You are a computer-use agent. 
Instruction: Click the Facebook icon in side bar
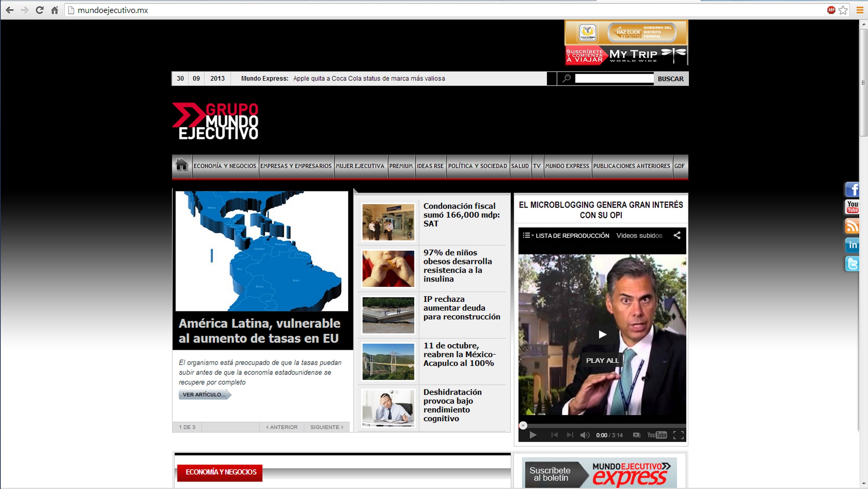(852, 190)
